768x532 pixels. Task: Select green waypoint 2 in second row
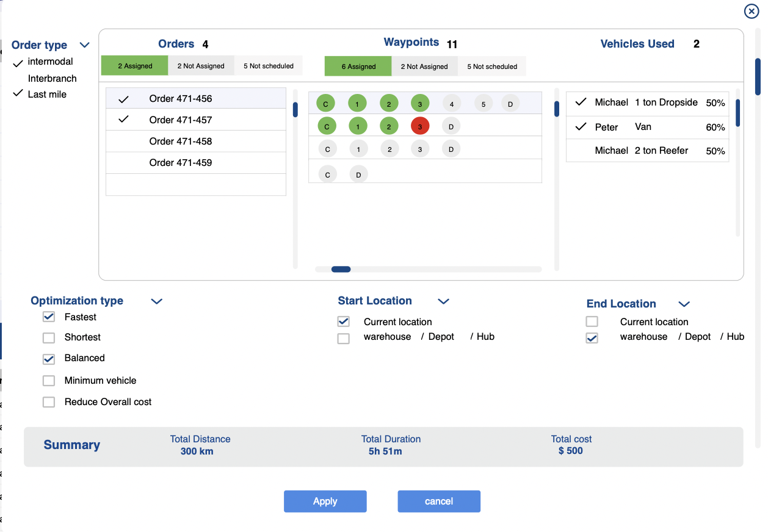pyautogui.click(x=389, y=126)
